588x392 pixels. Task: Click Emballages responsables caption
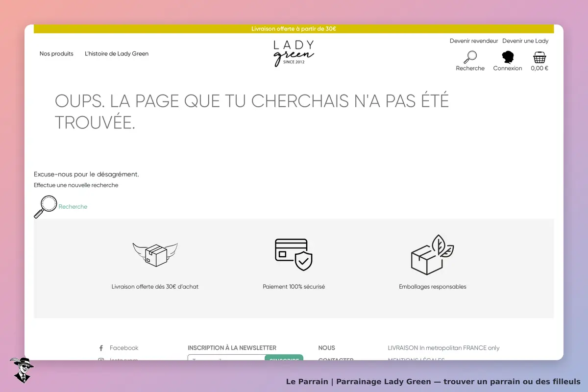pyautogui.click(x=433, y=287)
